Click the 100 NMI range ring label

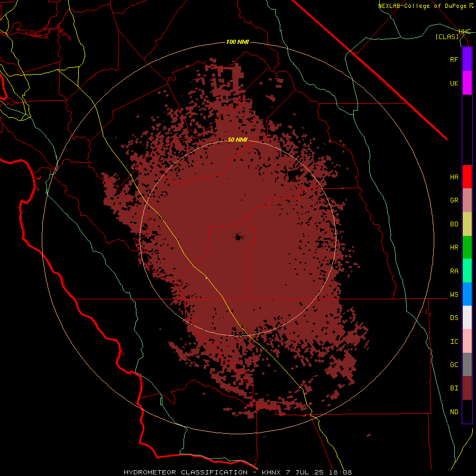click(237, 42)
